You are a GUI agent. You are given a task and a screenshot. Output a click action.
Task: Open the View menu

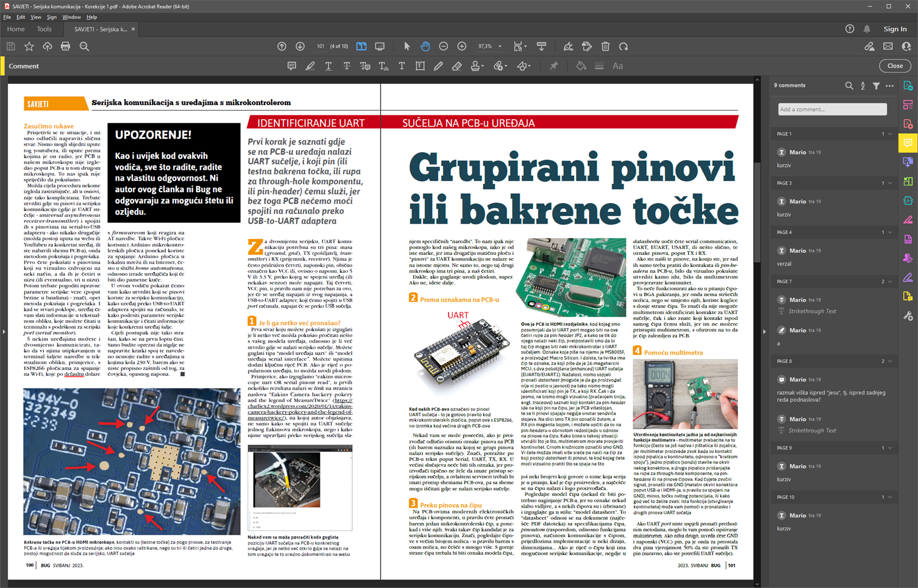tap(36, 17)
